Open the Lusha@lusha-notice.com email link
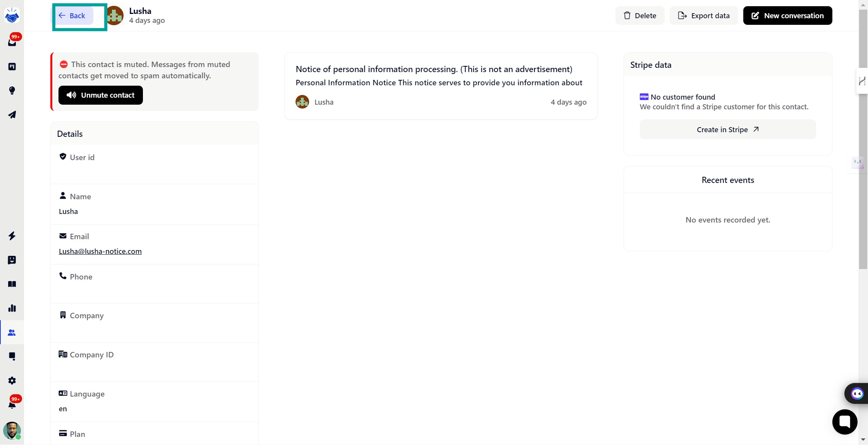 (100, 251)
